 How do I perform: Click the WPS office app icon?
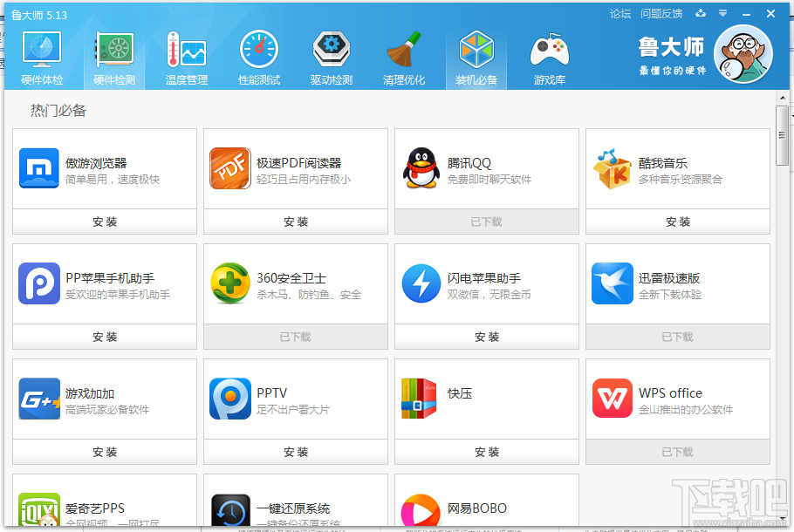tap(613, 399)
